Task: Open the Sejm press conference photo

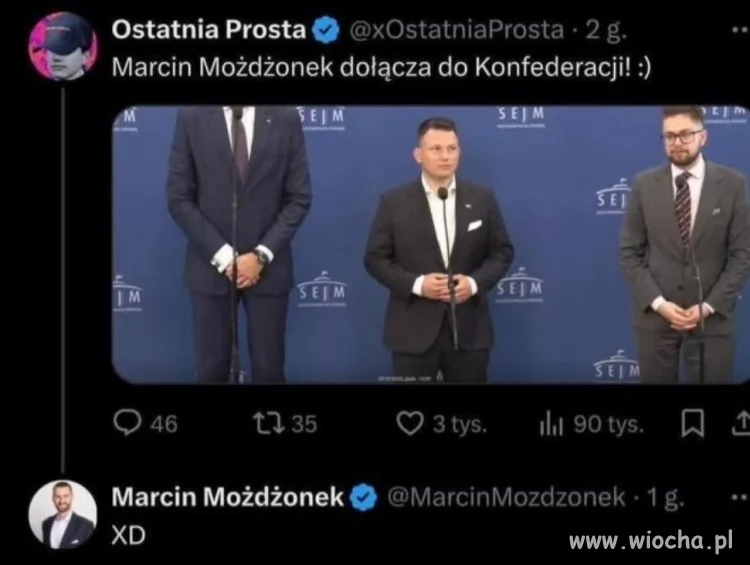Action: tap(430, 244)
